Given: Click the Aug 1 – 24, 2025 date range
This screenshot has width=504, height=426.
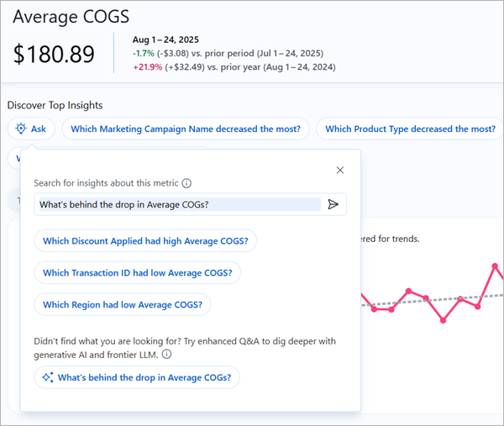Looking at the screenshot, I should (x=167, y=40).
